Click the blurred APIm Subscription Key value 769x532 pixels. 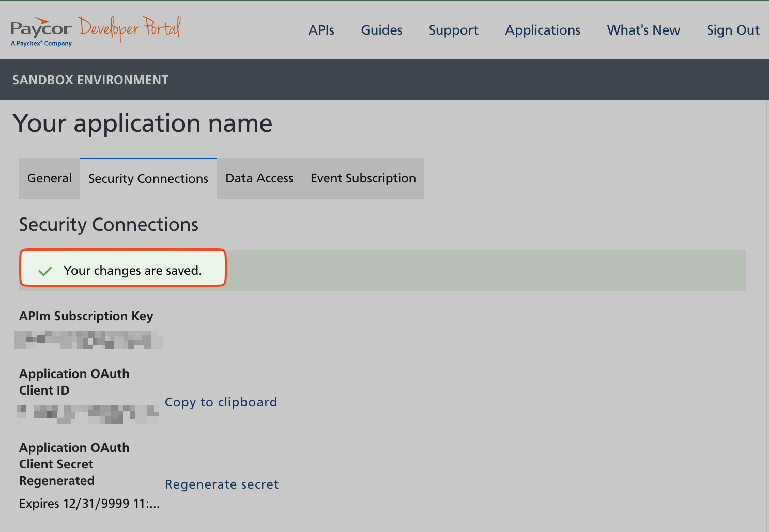pyautogui.click(x=89, y=340)
